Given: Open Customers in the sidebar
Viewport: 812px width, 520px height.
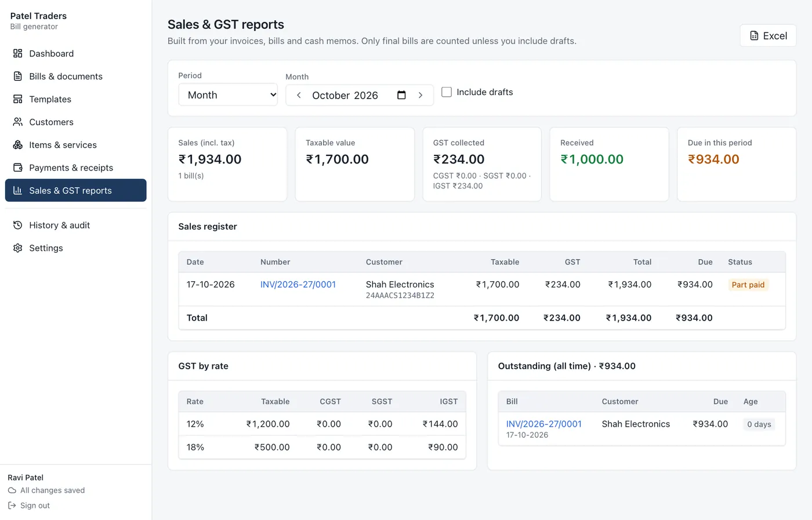Looking at the screenshot, I should click(75, 122).
